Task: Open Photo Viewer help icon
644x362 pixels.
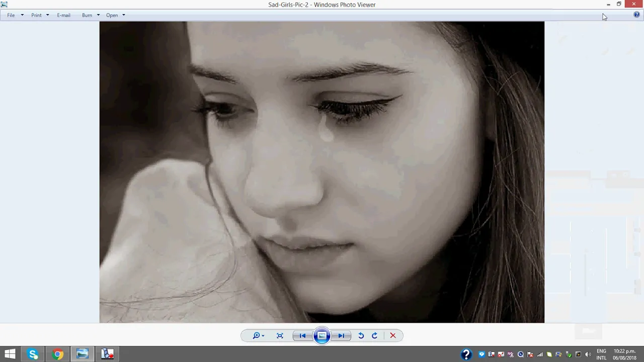Action: pyautogui.click(x=636, y=15)
